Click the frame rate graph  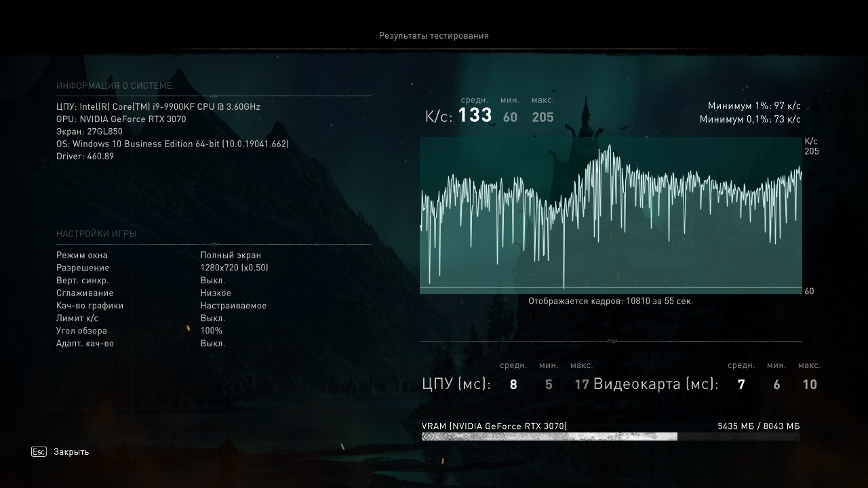611,216
